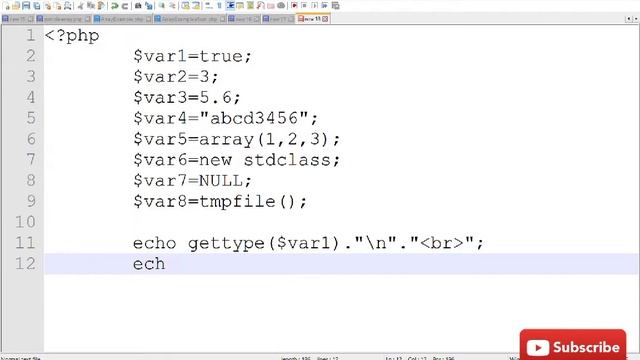Screen dimensions: 640x360
Task: Create a new document via toolbar icon
Action: [x=7, y=6]
